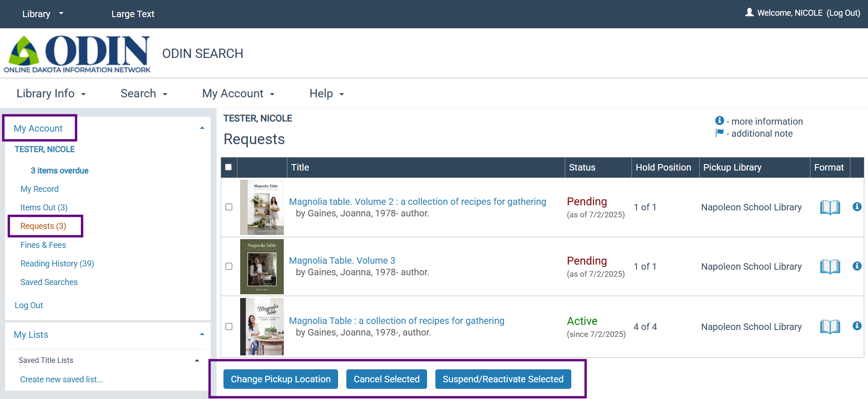868x399 pixels.
Task: Expand the Help menu
Action: click(326, 94)
